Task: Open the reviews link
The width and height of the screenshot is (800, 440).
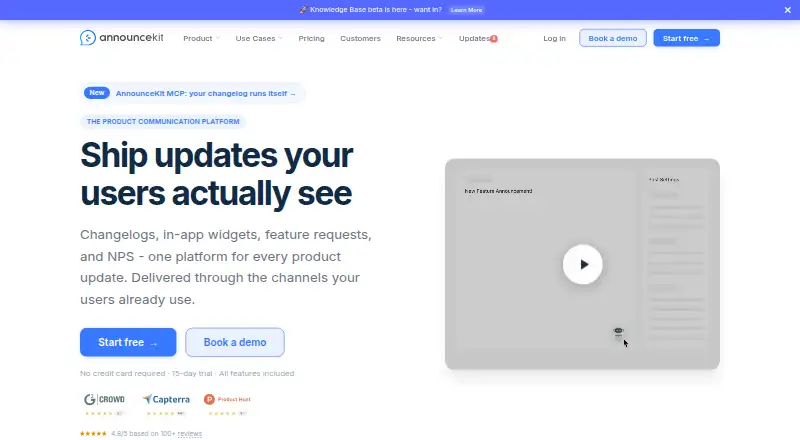Action: pos(190,433)
